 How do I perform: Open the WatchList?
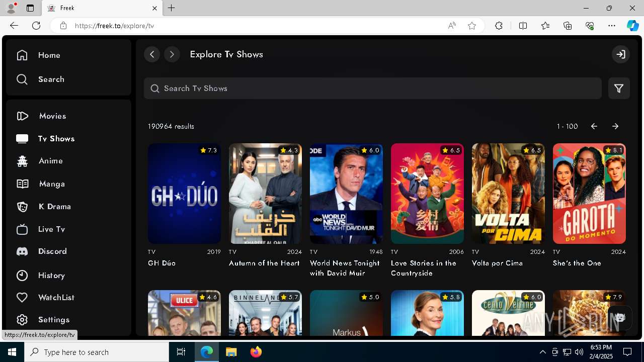point(45,298)
